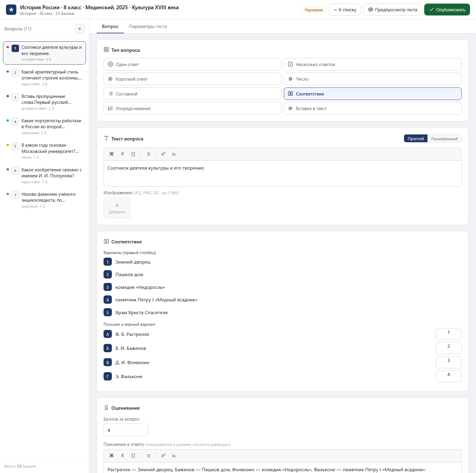This screenshot has width=476, height=473.
Task: Apply italic in question text toolbar
Action: 123,154
